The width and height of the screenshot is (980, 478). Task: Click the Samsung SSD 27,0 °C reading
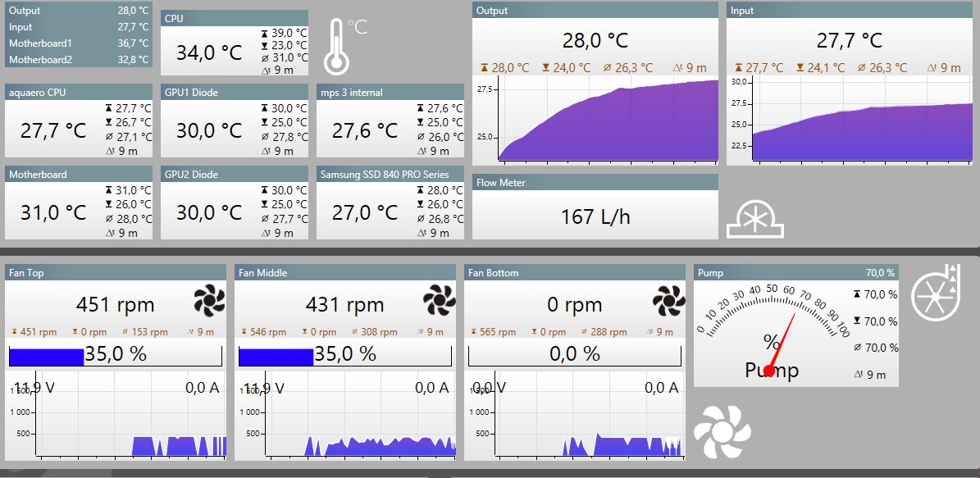(x=364, y=212)
